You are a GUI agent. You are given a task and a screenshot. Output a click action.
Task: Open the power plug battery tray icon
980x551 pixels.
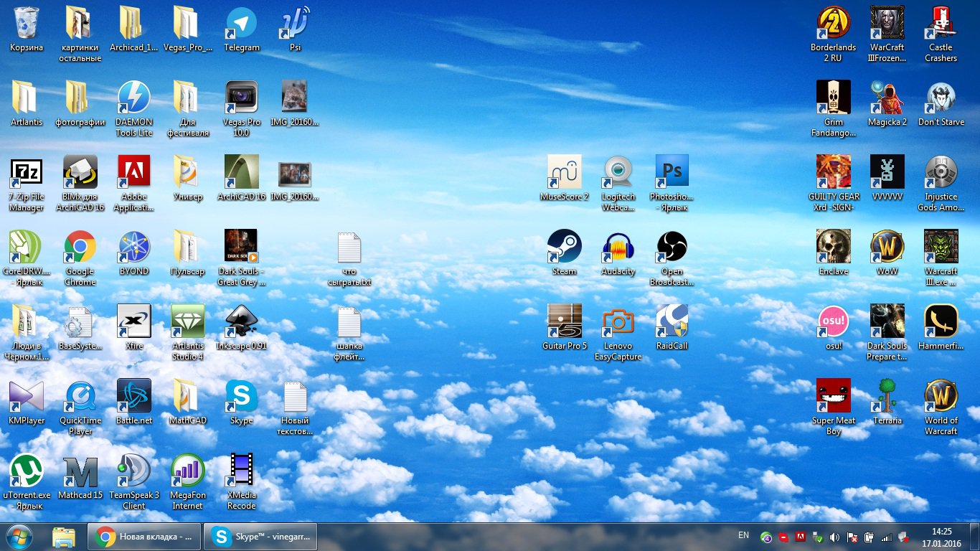tap(869, 537)
